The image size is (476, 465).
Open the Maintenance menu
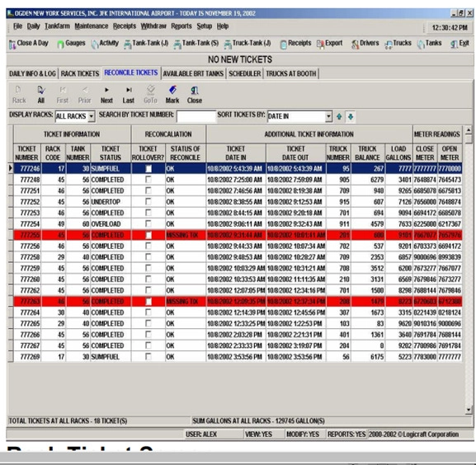click(x=92, y=26)
